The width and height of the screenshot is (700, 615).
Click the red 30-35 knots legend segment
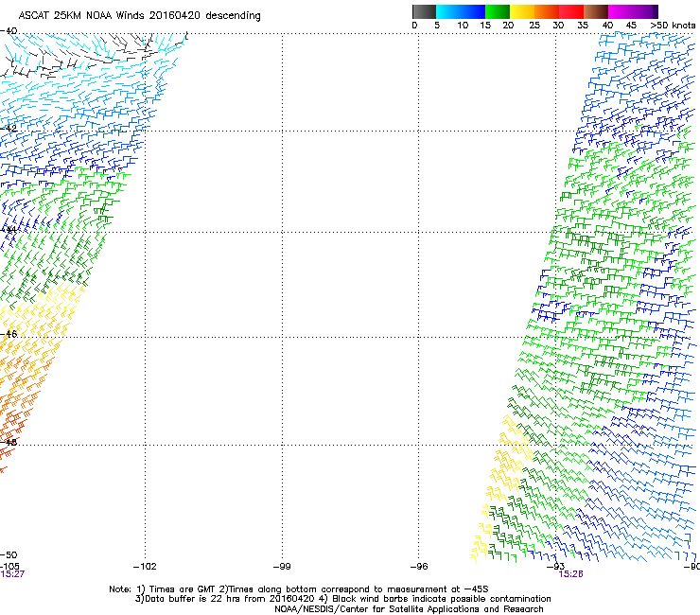[x=571, y=11]
